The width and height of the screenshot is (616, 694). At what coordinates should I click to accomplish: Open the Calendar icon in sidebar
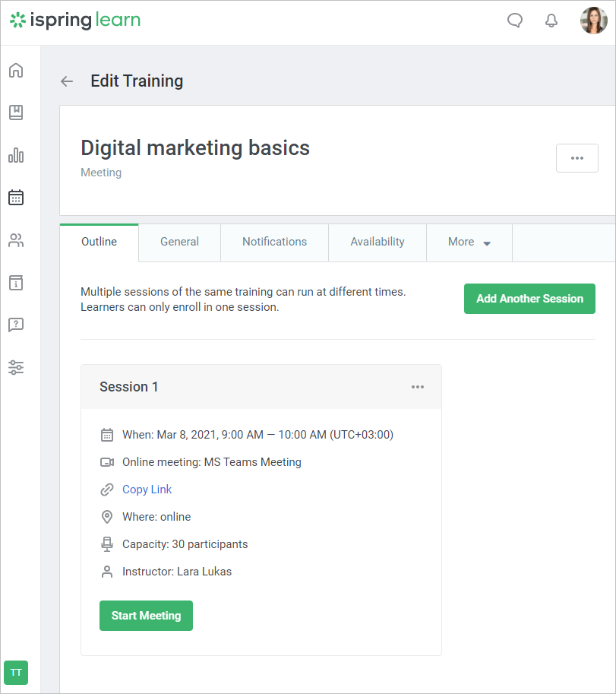tap(16, 198)
